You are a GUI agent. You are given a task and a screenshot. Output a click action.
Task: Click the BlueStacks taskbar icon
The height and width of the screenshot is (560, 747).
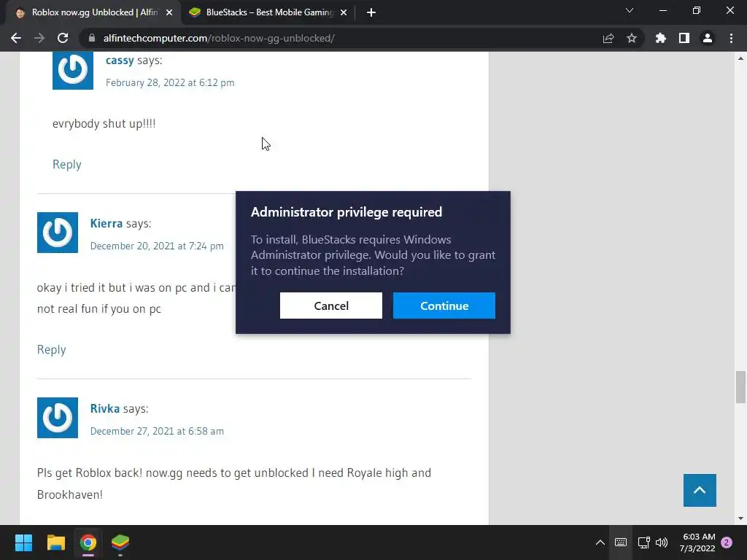(120, 542)
